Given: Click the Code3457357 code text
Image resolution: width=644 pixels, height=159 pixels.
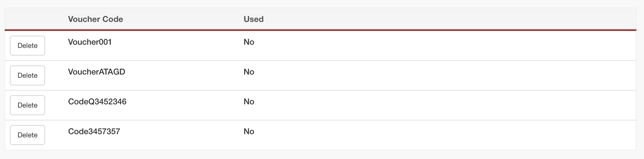Looking at the screenshot, I should click(x=94, y=132).
